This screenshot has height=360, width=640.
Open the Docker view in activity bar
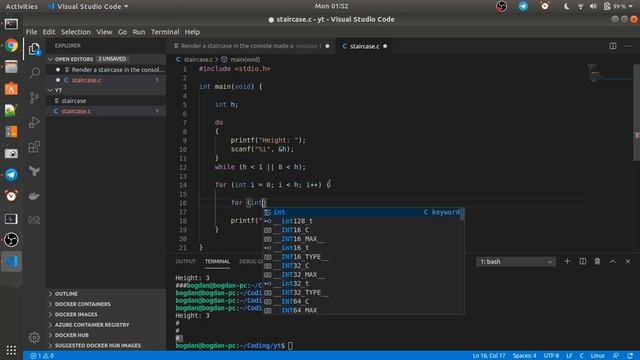tap(34, 196)
